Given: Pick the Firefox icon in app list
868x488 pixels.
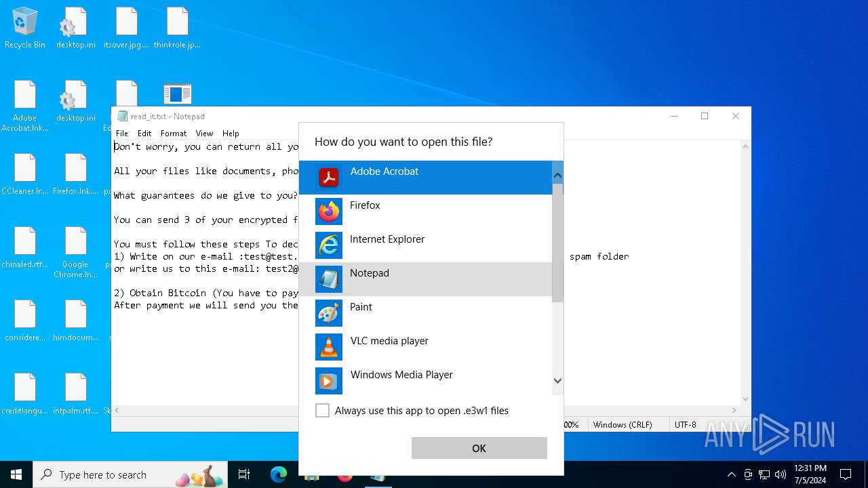Looking at the screenshot, I should pyautogui.click(x=329, y=211).
